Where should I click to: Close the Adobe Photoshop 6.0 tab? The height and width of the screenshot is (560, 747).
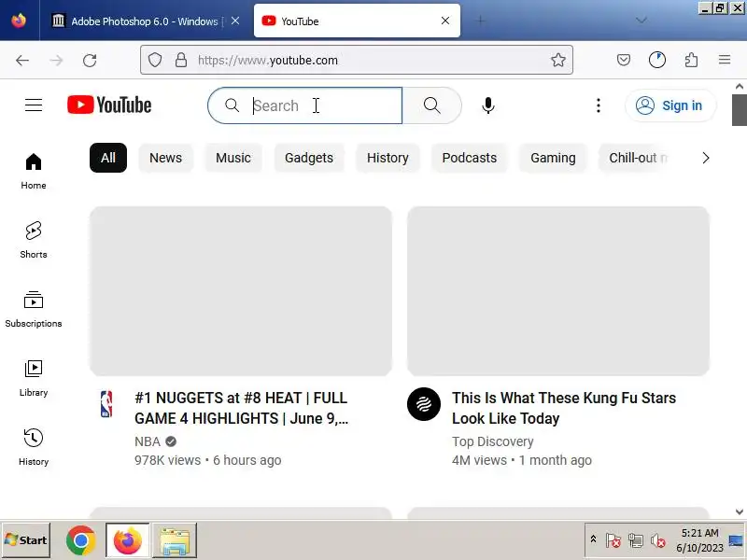pos(235,21)
